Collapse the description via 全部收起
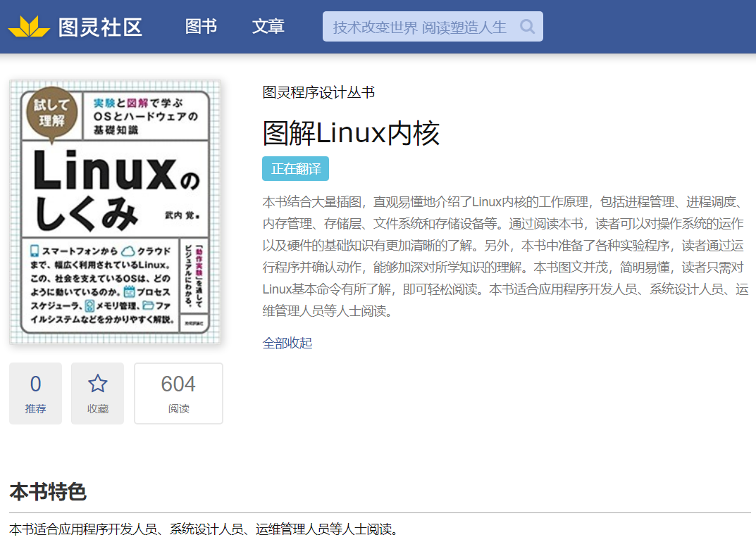This screenshot has width=756, height=554. click(x=287, y=343)
